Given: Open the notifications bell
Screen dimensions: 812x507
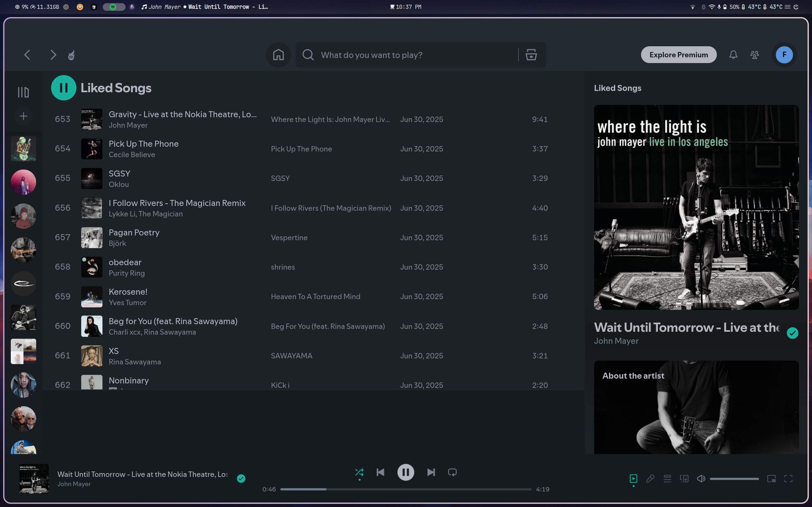Looking at the screenshot, I should (733, 55).
